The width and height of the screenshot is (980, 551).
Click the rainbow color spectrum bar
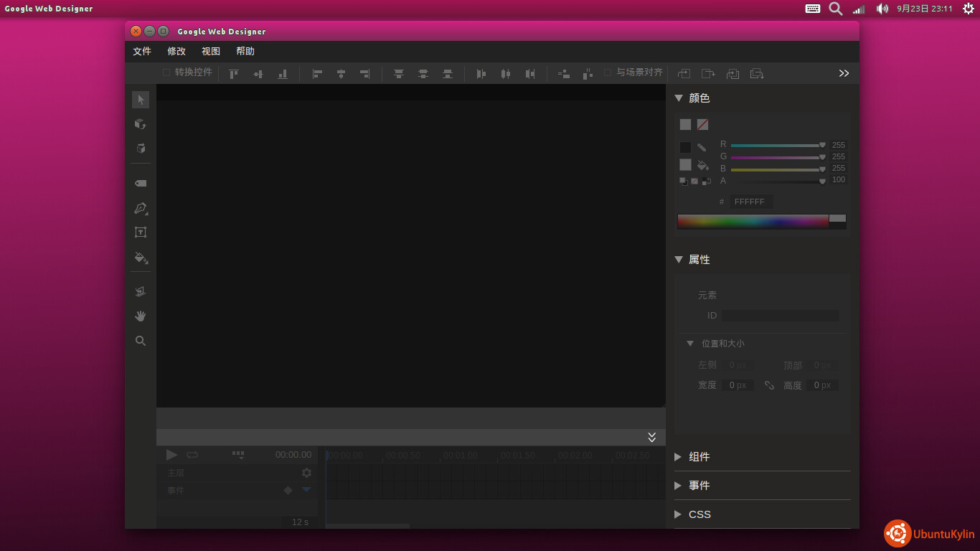(x=753, y=222)
